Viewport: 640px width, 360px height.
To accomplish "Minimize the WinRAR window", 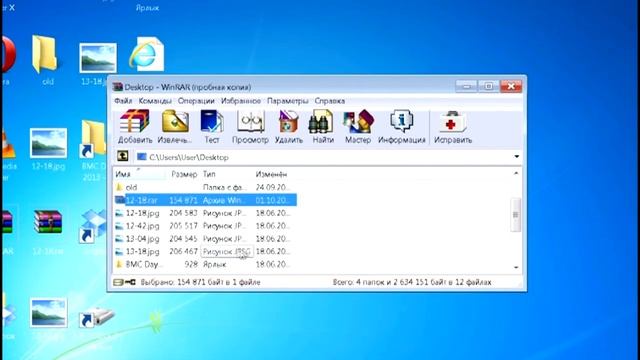I will [x=467, y=86].
